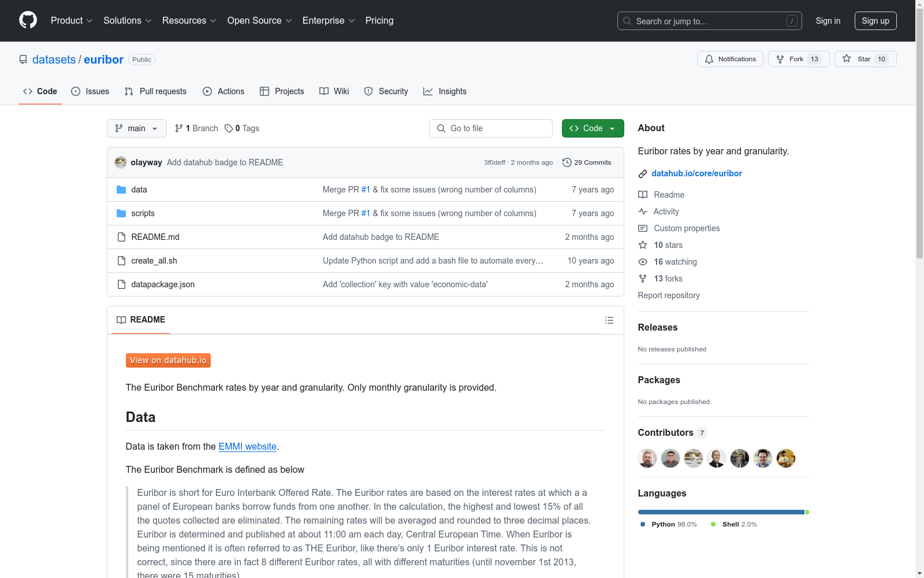924x578 pixels.
Task: Open the datahub.io/core/euribor link
Action: 697,173
